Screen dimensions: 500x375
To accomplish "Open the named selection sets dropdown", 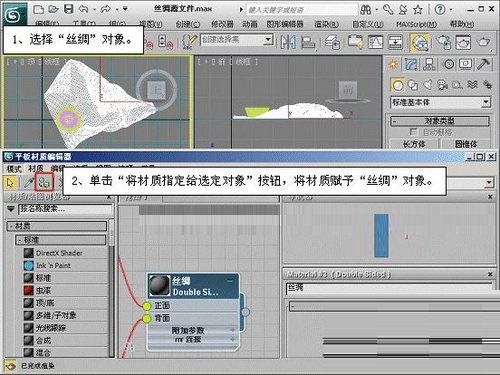I will [x=268, y=40].
